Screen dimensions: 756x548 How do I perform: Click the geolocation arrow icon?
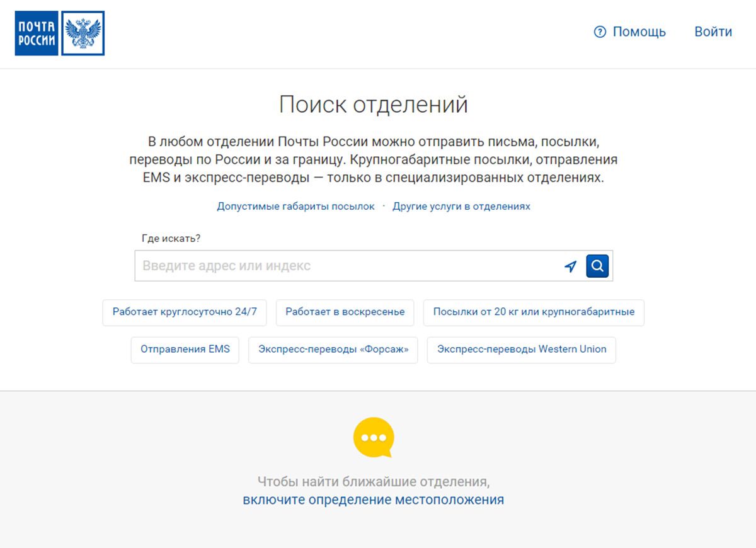click(x=570, y=266)
